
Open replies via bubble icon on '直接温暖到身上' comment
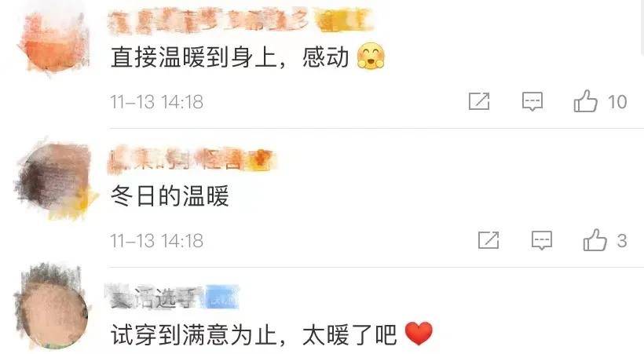[x=532, y=101]
